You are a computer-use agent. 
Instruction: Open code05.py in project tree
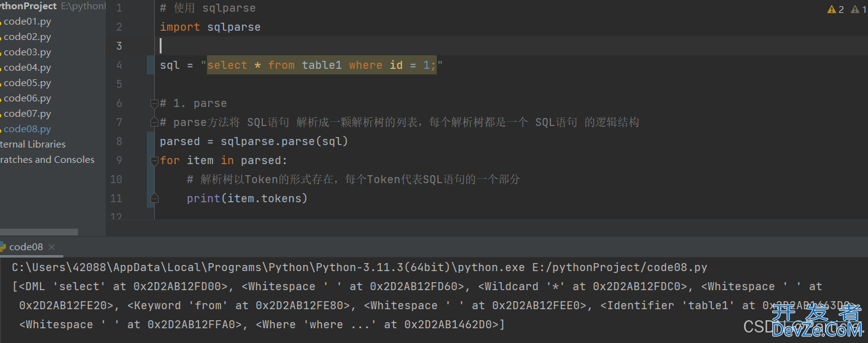tap(26, 83)
